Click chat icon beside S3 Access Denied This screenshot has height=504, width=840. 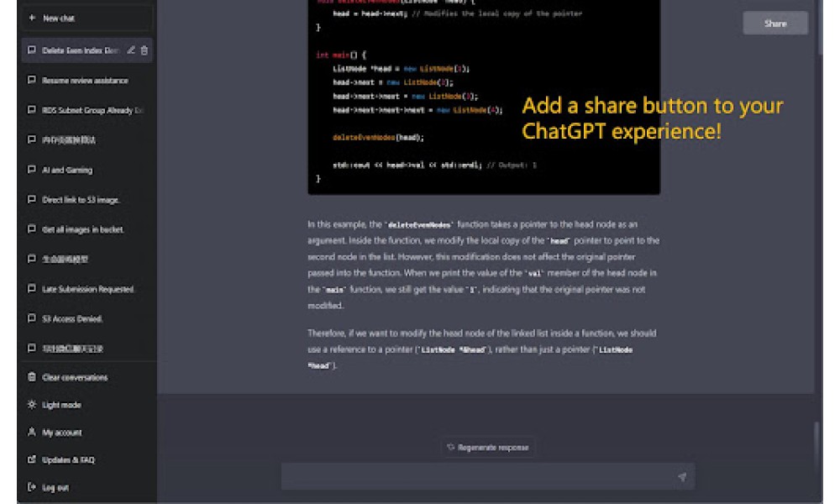tap(32, 318)
